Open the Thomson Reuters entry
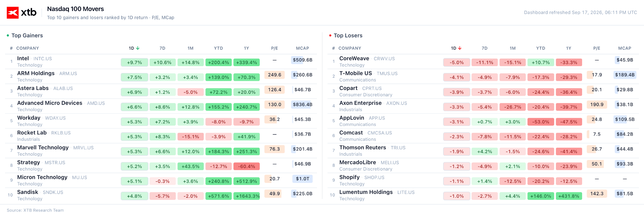This screenshot has height=216, width=644. [363, 147]
